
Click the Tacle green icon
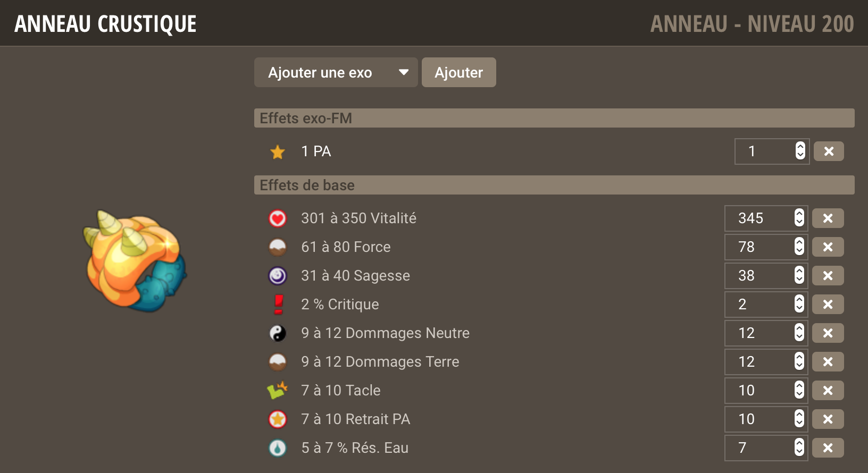277,391
